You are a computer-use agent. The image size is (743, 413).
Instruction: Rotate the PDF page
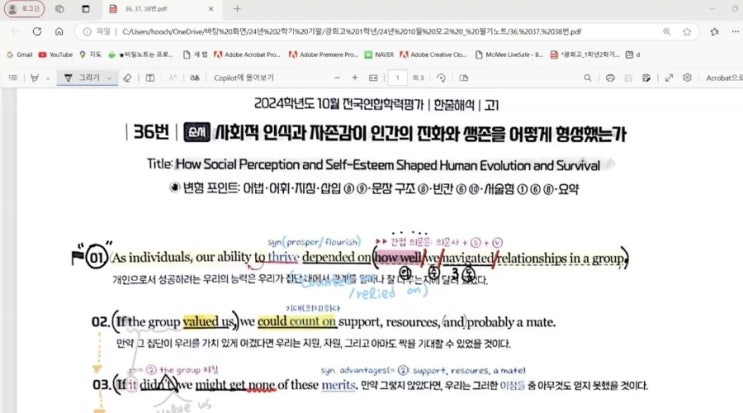pyautogui.click(x=441, y=78)
